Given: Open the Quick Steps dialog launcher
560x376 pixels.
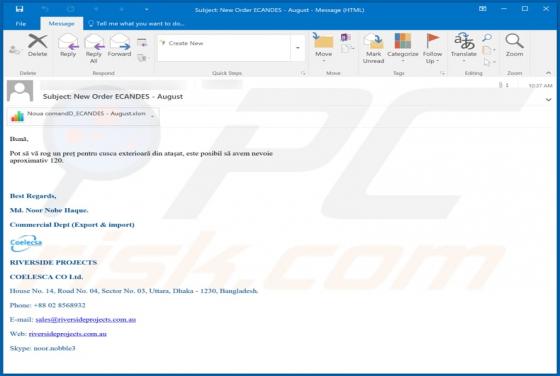Looking at the screenshot, I should (303, 73).
